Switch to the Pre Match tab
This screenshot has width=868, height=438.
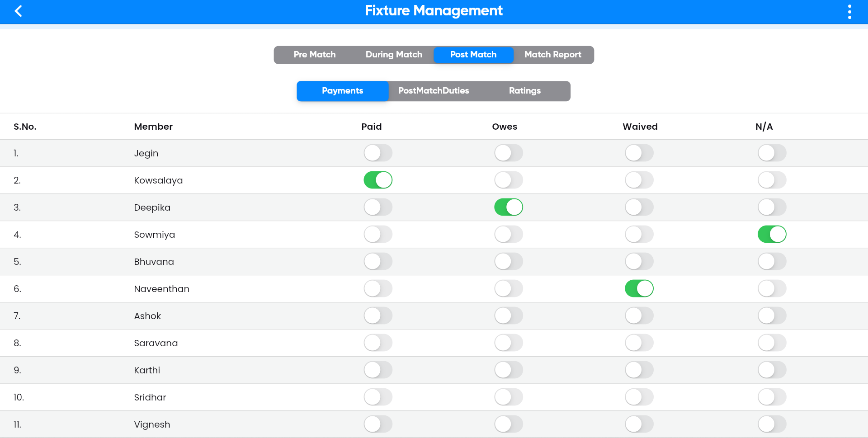314,55
